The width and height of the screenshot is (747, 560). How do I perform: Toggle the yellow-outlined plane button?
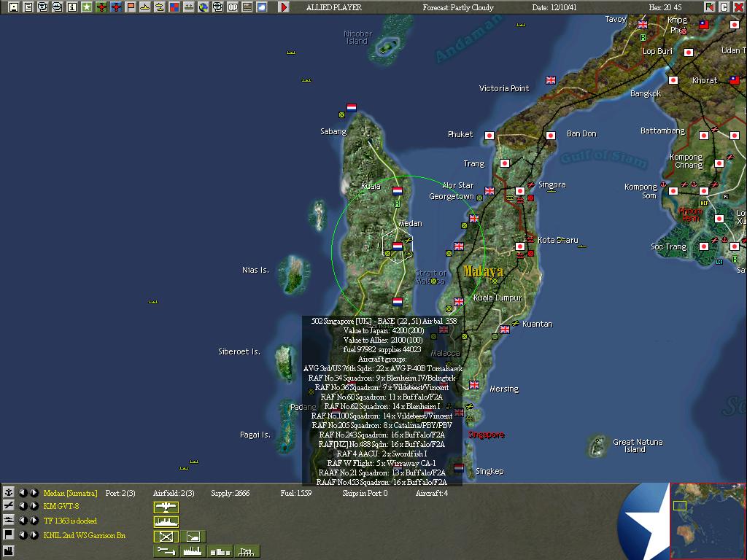tap(166, 507)
